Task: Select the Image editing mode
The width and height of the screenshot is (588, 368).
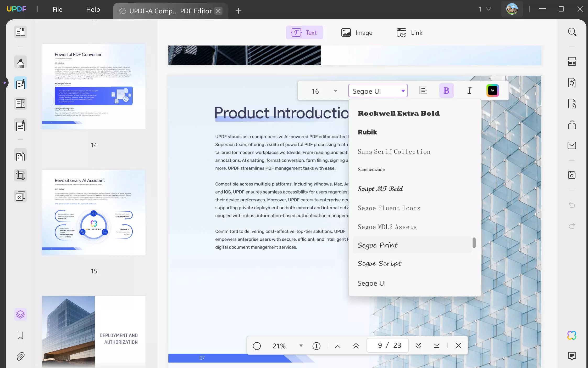Action: [357, 33]
